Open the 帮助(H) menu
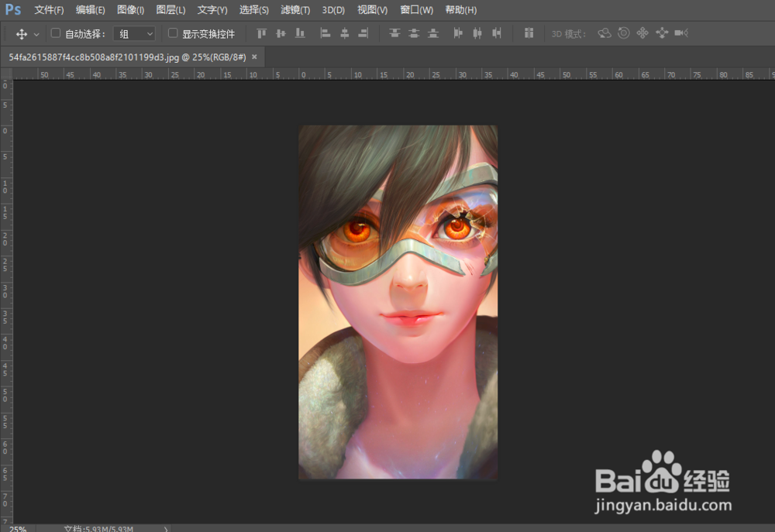The height and width of the screenshot is (532, 775). [x=460, y=10]
